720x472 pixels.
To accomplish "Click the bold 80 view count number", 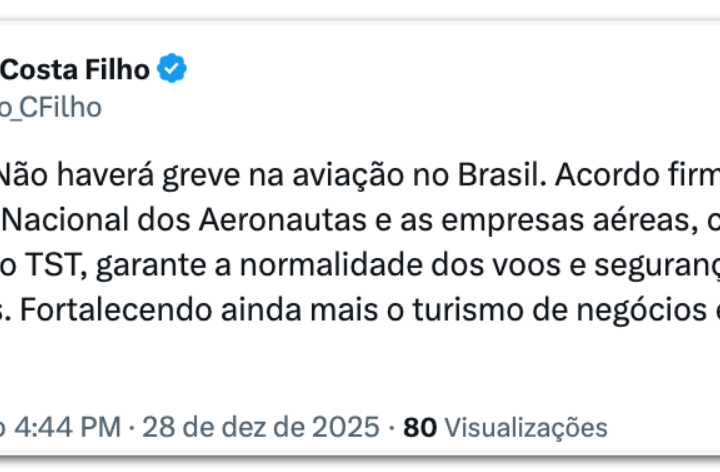I will pyautogui.click(x=420, y=428).
